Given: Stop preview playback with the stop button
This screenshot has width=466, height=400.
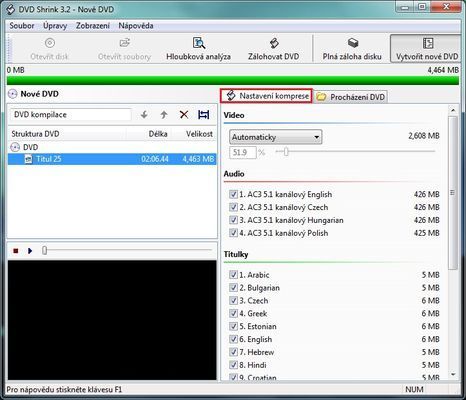Looking at the screenshot, I should point(16,251).
